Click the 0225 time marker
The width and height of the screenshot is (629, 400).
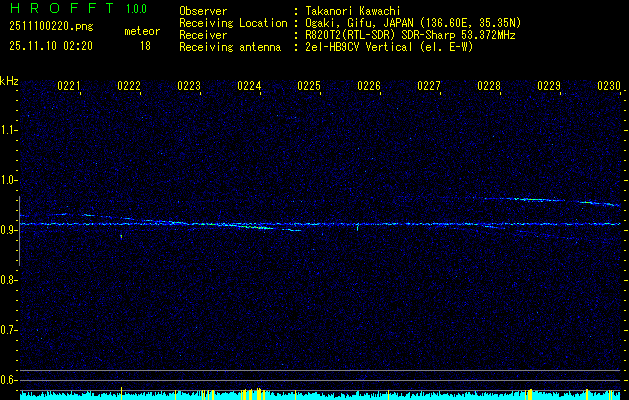click(x=309, y=87)
